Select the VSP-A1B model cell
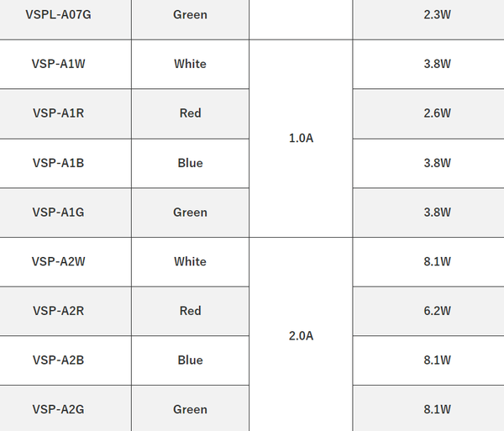504x431 pixels. point(58,163)
